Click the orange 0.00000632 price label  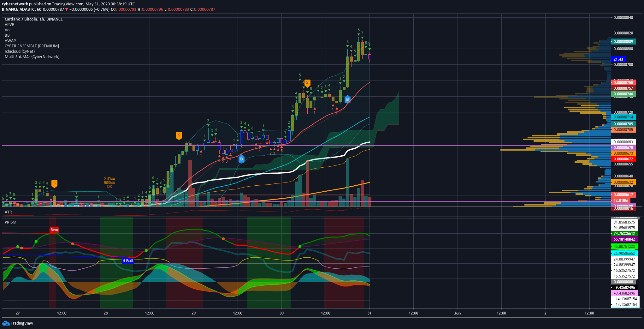click(623, 182)
